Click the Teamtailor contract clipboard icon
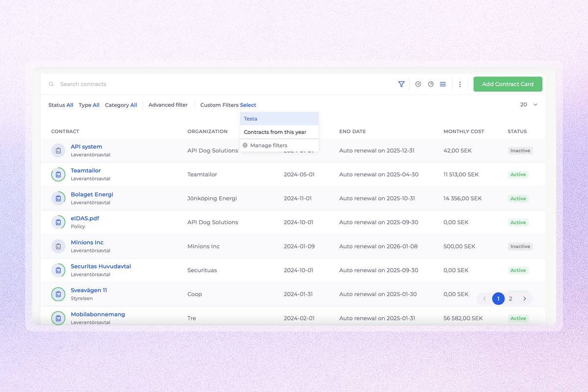Image resolution: width=588 pixels, height=392 pixels. pyautogui.click(x=58, y=174)
